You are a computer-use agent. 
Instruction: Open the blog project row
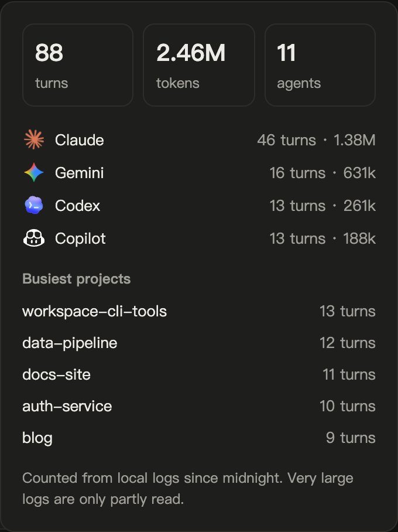[199, 438]
